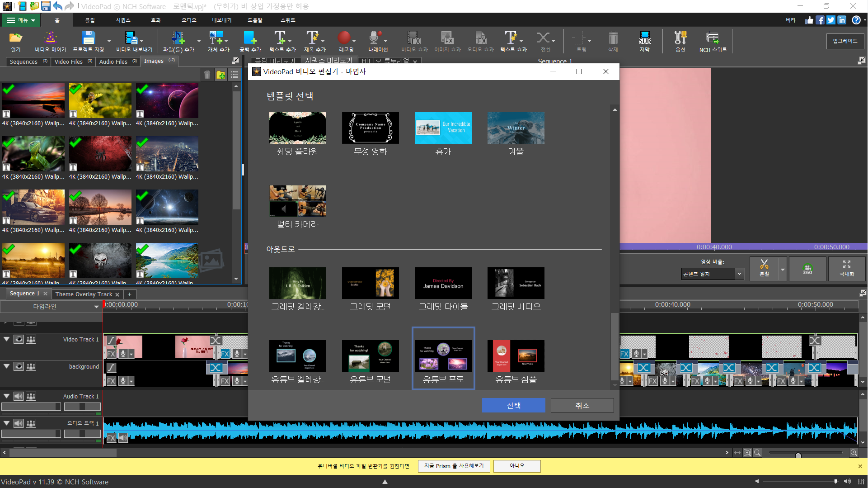Open the NCH 스위트 toolbox
Screen dimensions: 868x488
tap(713, 42)
